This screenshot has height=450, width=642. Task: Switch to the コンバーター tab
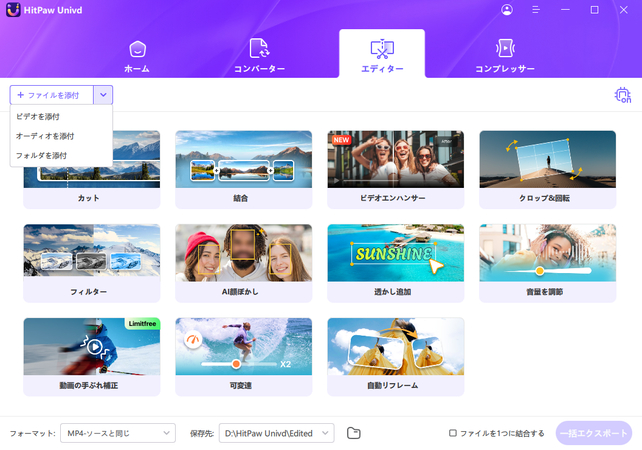click(259, 57)
